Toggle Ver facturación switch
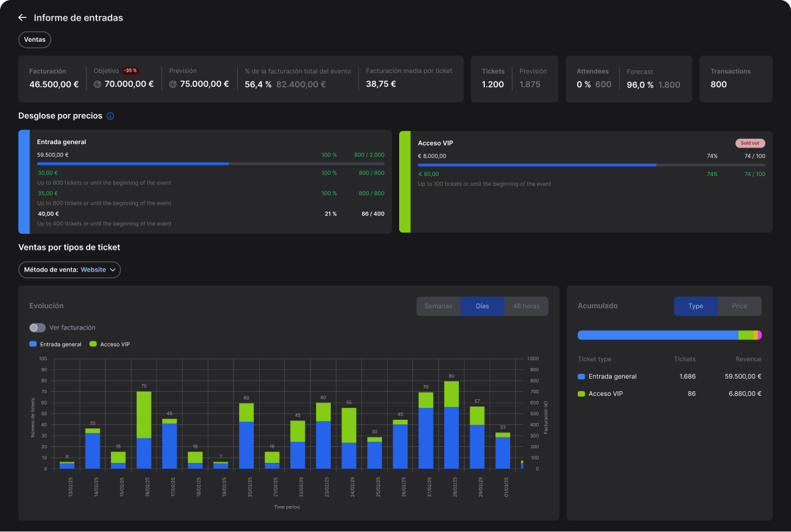Screen dimensions: 791x532 coord(38,327)
